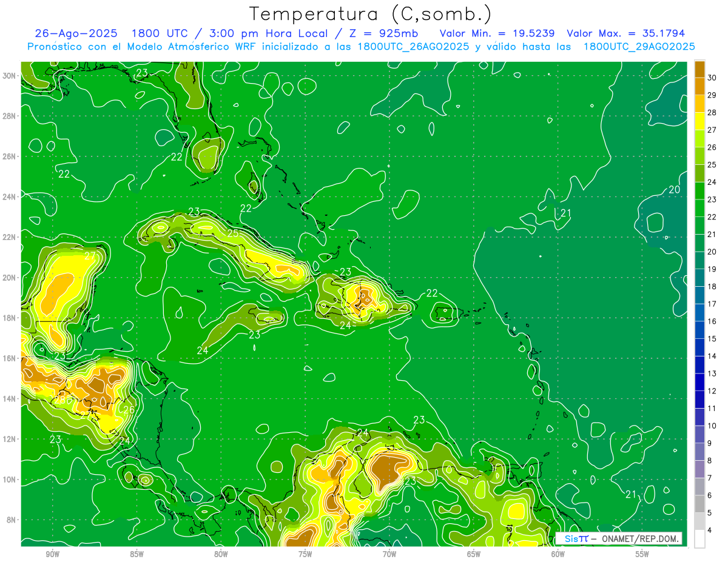Image resolution: width=728 pixels, height=562 pixels.
Task: Click the 18N latitude axis label
Action: 10,318
